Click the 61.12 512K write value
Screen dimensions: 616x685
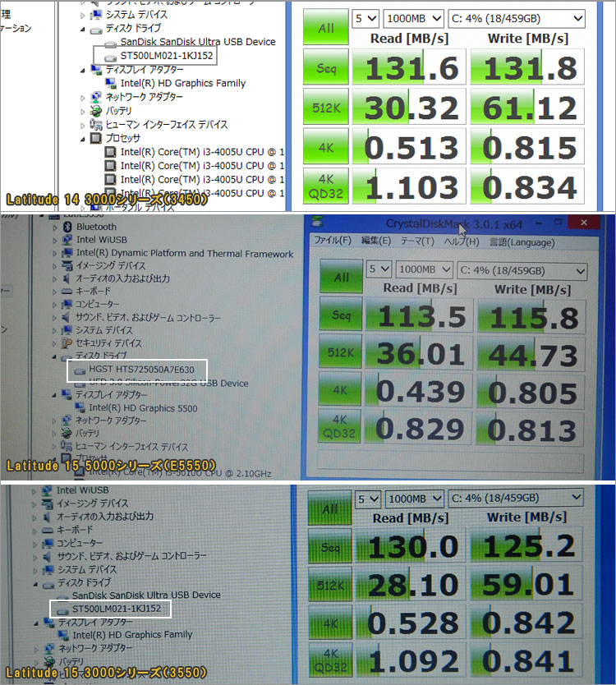click(528, 108)
